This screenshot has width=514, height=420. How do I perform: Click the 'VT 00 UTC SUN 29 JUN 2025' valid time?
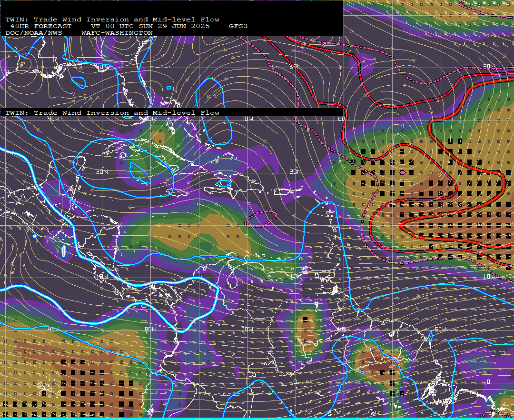tap(150, 26)
